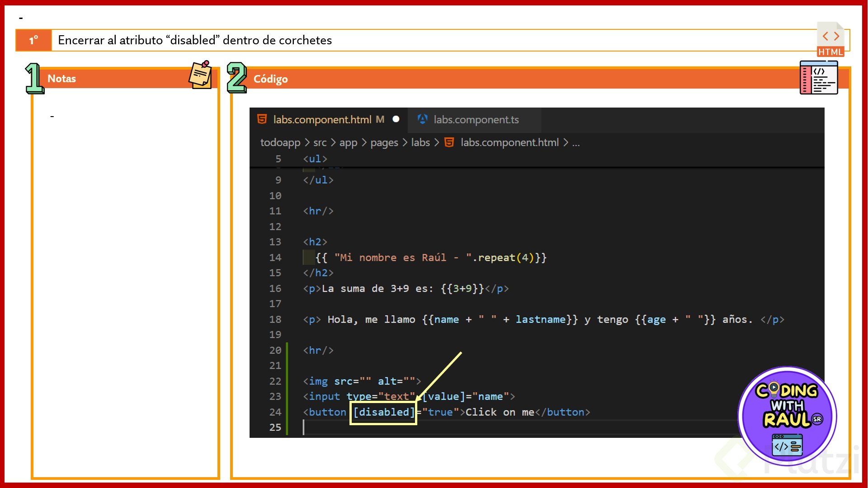Switch to the labs.component.ts tab
Viewport: 868px width, 488px height.
(476, 120)
